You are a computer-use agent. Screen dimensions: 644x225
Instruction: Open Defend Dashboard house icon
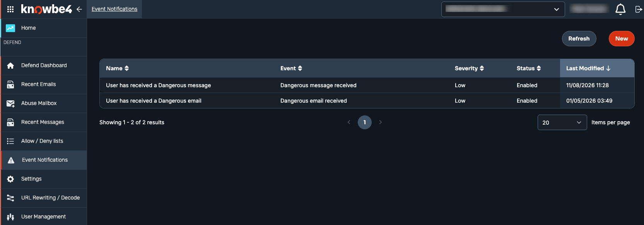pos(10,66)
